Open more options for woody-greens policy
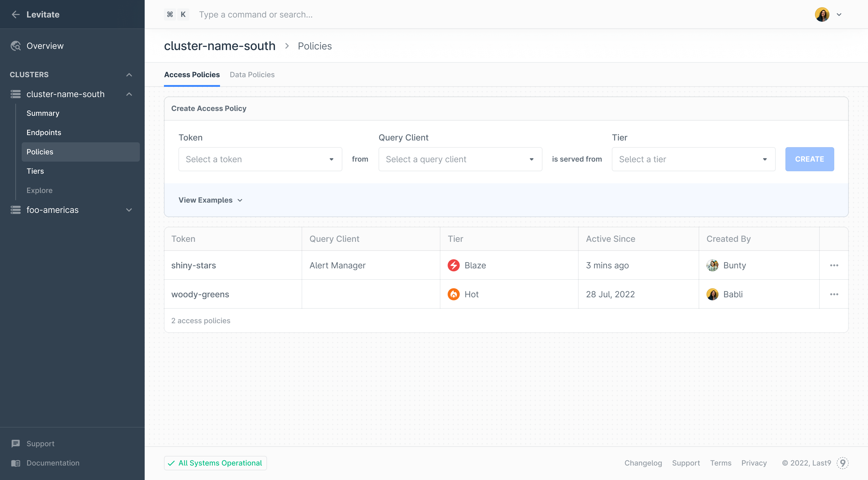 pos(834,294)
